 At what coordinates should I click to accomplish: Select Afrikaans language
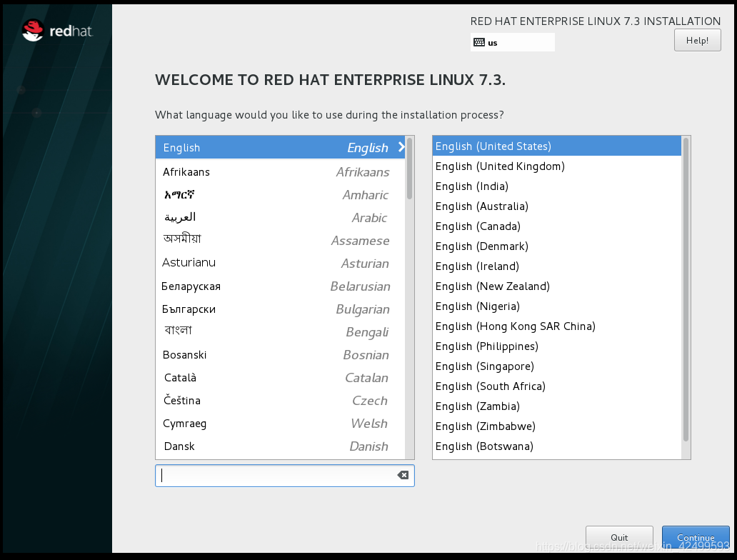point(280,172)
